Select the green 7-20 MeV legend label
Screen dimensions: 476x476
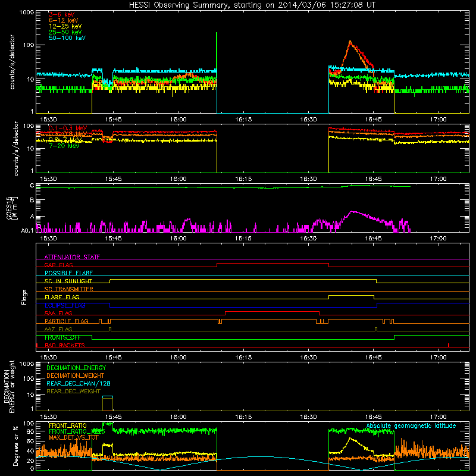[x=64, y=146]
